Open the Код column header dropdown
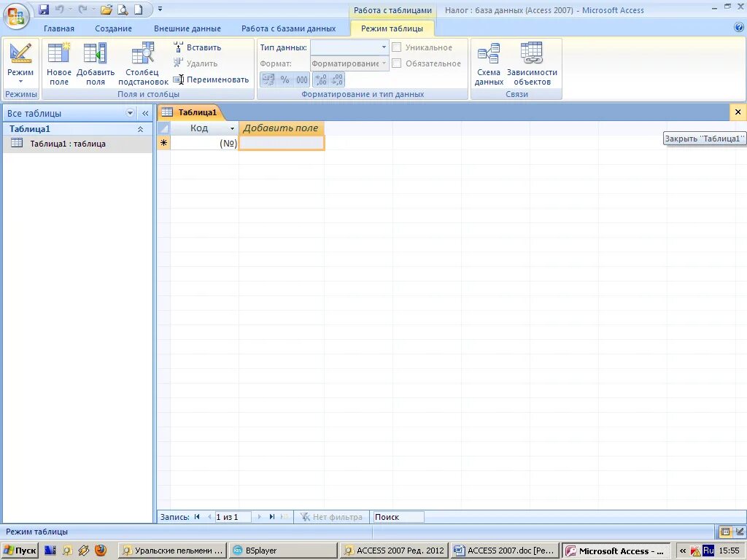Viewport: 747px width, 560px height. 232,128
